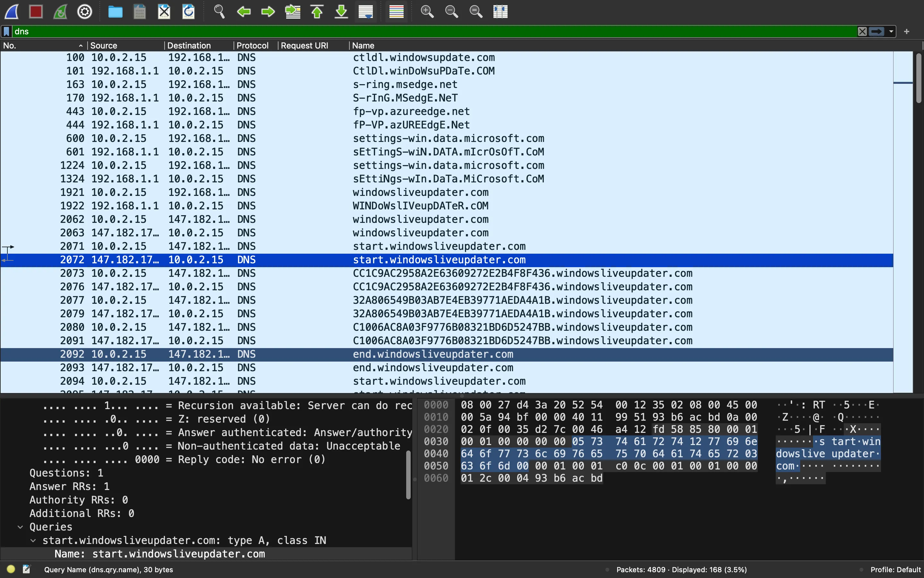
Task: Select packet 1921 windowsliveupdater.com
Action: pyautogui.click(x=447, y=192)
